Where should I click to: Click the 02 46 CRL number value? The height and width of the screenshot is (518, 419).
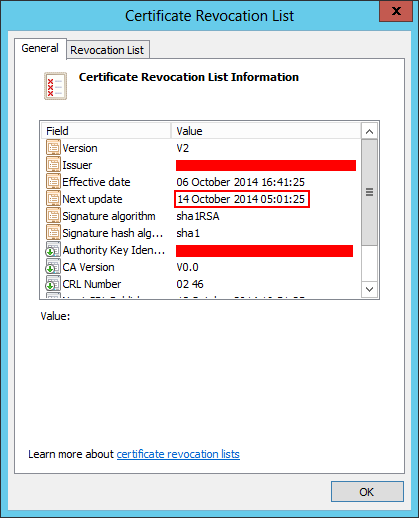tap(190, 284)
